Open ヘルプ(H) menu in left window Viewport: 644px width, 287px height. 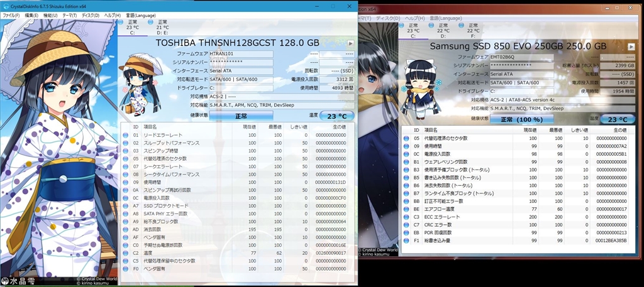pos(112,16)
